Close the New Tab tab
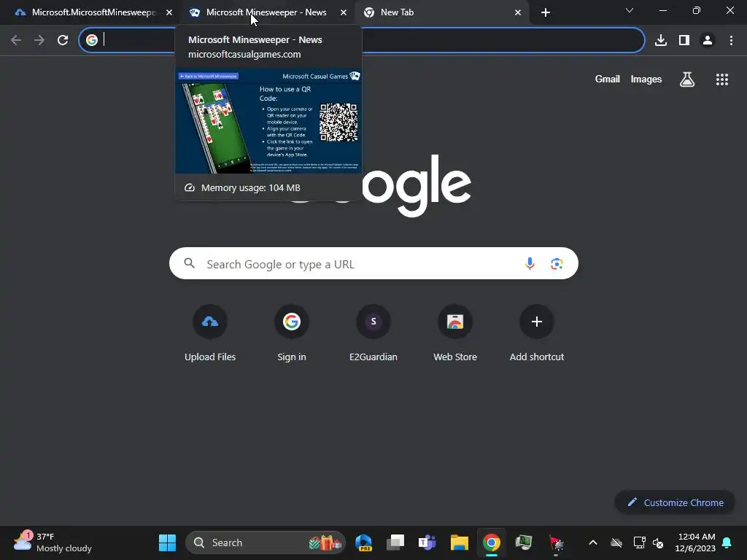This screenshot has width=747, height=560. click(518, 12)
